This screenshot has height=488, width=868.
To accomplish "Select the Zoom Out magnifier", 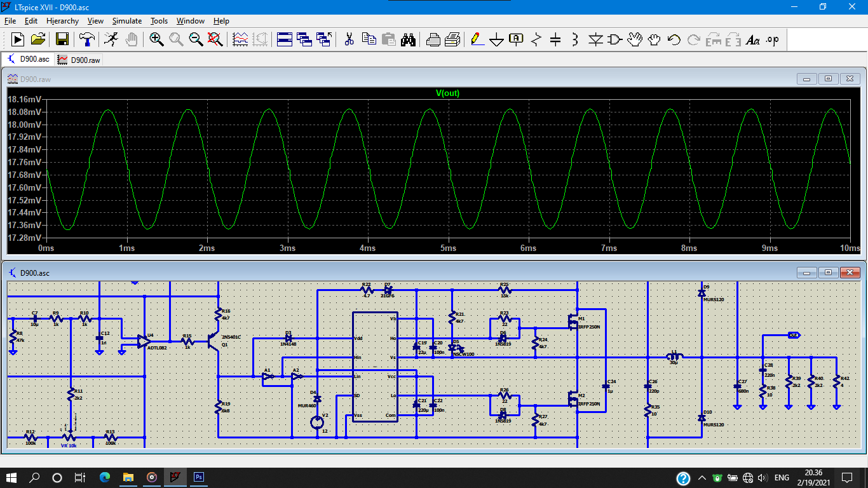I will 196,39.
